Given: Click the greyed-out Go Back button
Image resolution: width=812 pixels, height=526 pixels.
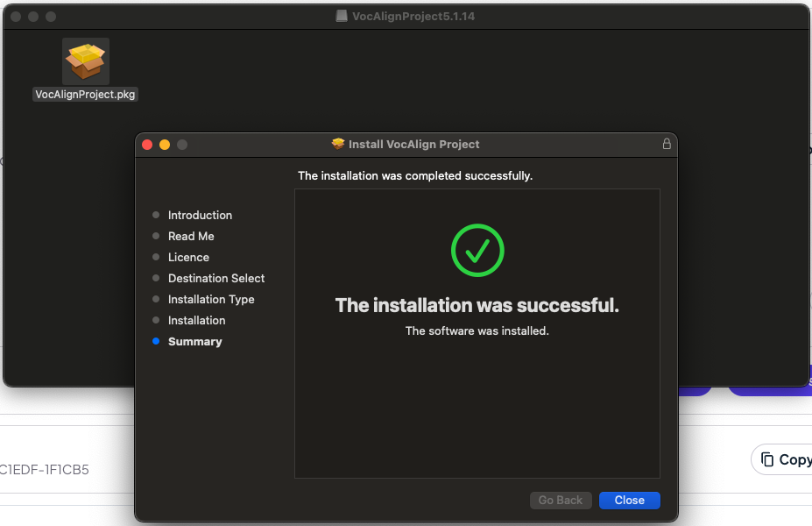Looking at the screenshot, I should (561, 501).
